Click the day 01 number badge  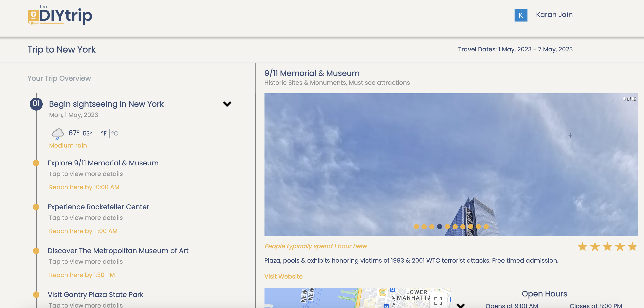point(36,104)
